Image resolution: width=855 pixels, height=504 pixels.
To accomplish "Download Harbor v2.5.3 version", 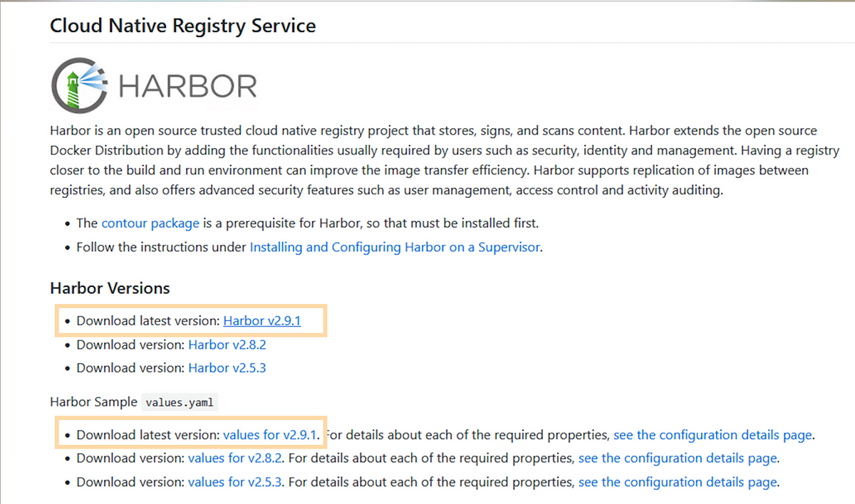I will click(227, 368).
